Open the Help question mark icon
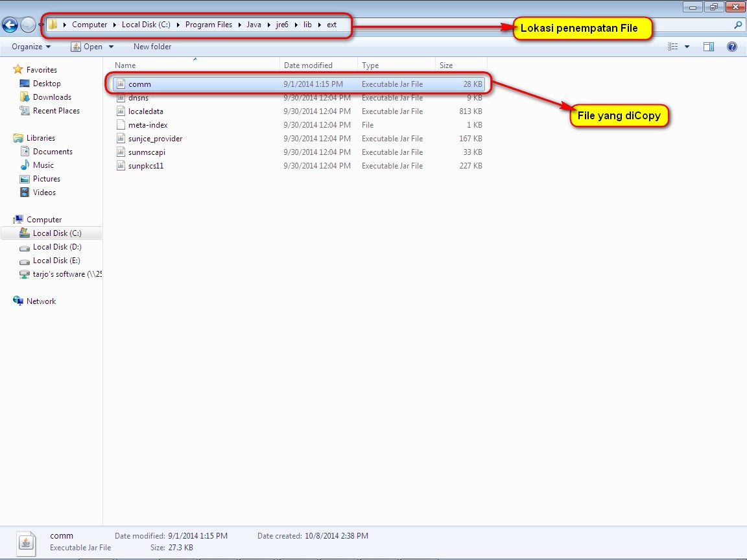Image resolution: width=747 pixels, height=560 pixels. coord(731,47)
